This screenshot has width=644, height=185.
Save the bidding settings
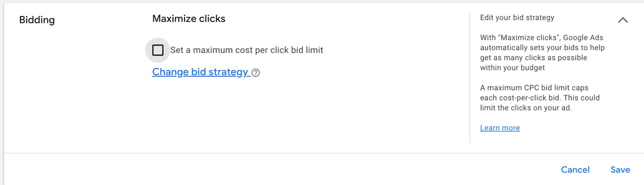coord(620,170)
